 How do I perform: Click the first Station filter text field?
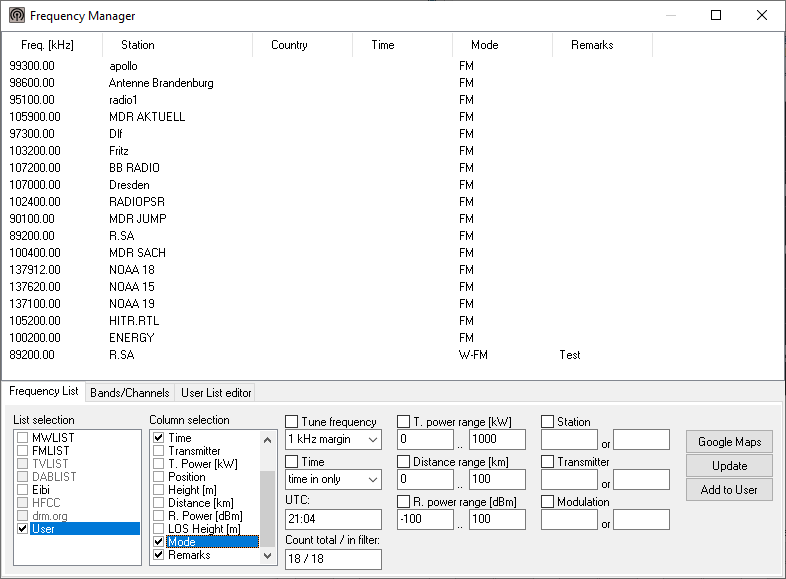coord(569,440)
